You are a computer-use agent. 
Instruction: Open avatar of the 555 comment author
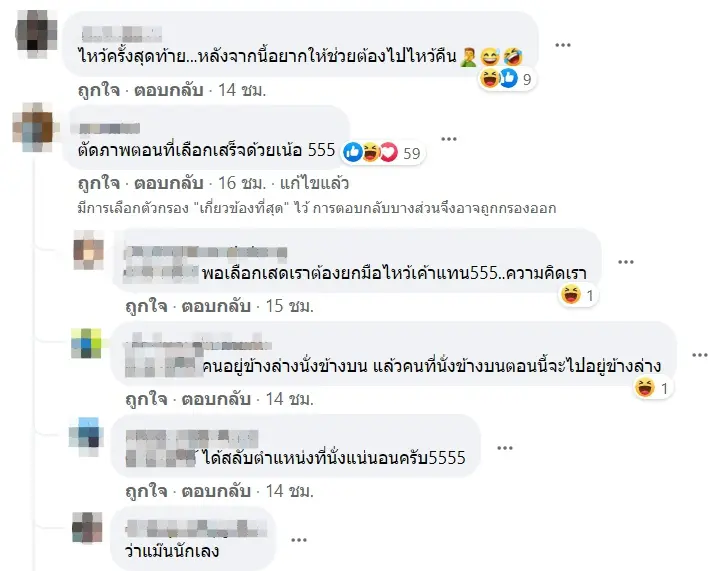coord(34,128)
